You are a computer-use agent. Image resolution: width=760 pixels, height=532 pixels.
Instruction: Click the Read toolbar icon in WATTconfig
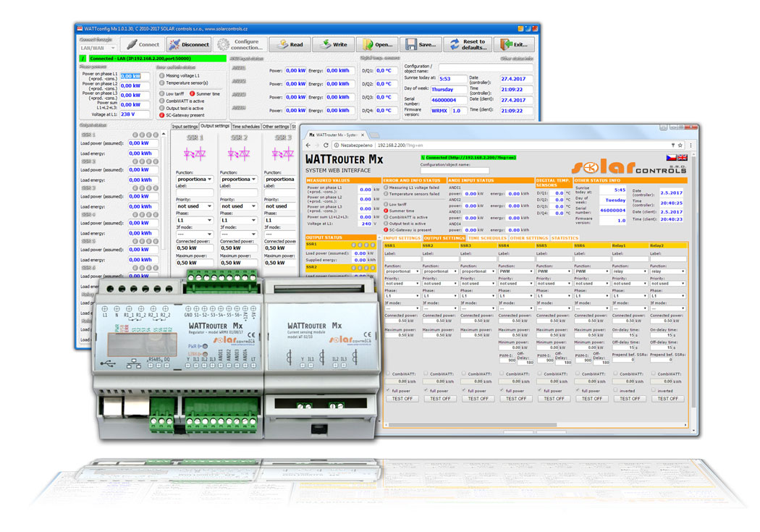click(282, 44)
